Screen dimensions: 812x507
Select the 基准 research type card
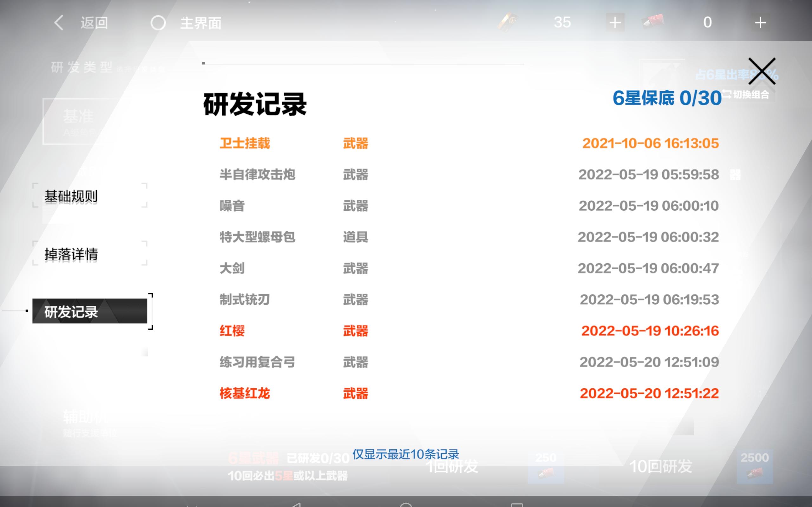79,121
